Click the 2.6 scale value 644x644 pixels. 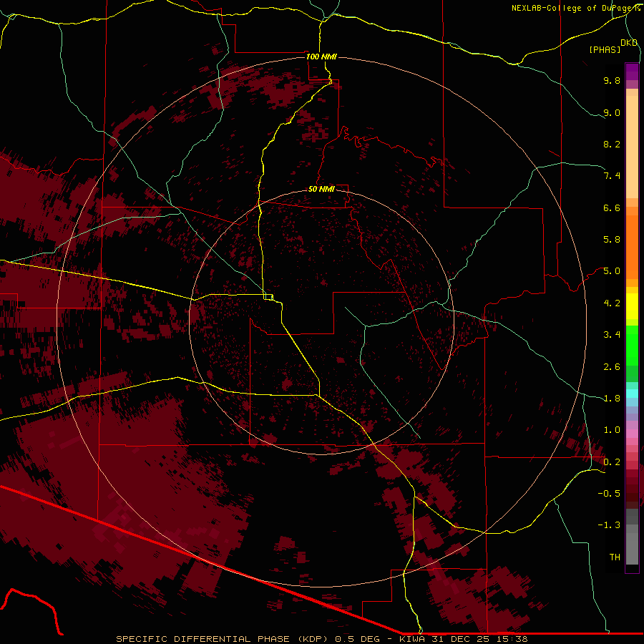(x=612, y=367)
